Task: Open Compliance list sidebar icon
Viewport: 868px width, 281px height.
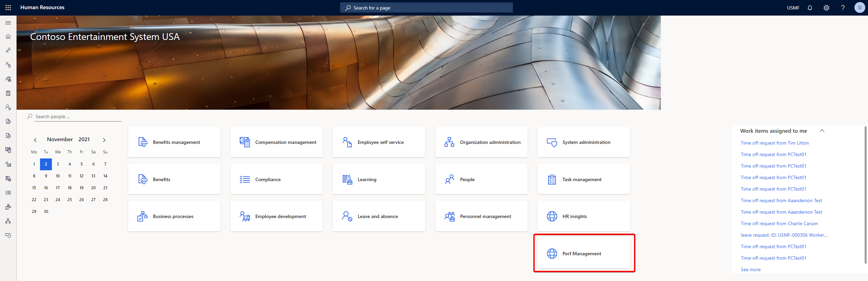Action: point(8,193)
